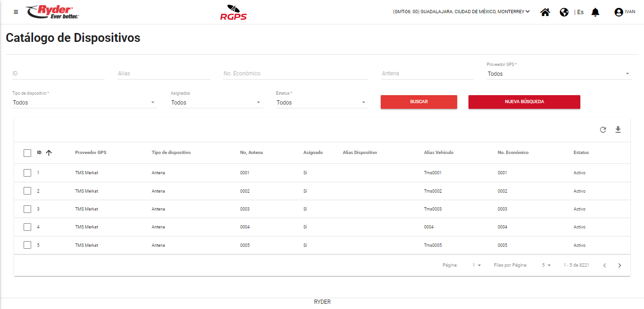Click the globe language icon
Image resolution: width=644 pixels, height=309 pixels.
point(564,12)
